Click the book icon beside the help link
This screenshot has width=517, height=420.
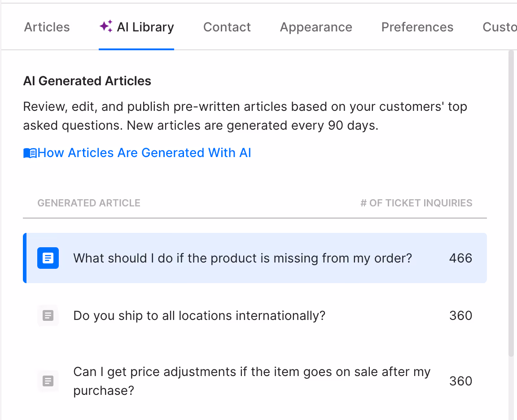(30, 153)
